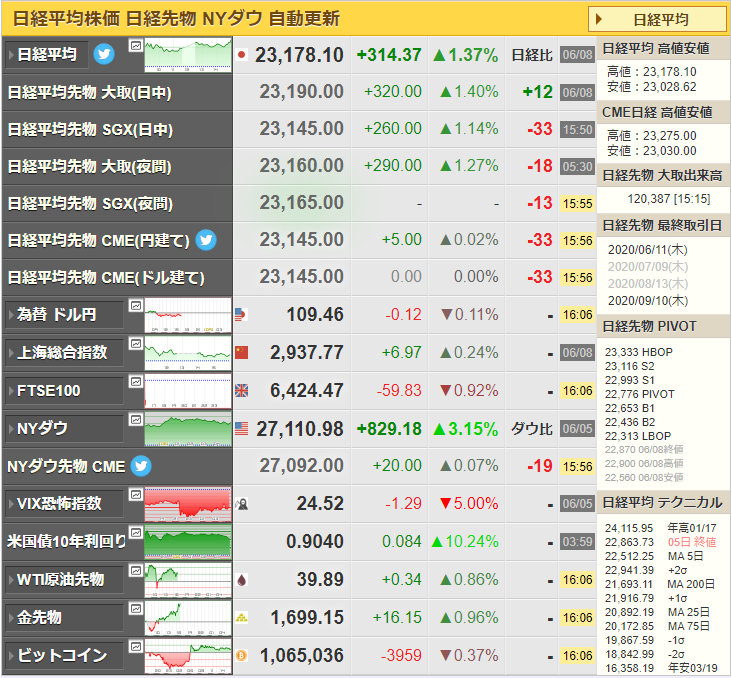Image resolution: width=731 pixels, height=678 pixels.
Task: Open 日経平均先物 大取(夜間) row label
Action: coord(90,166)
